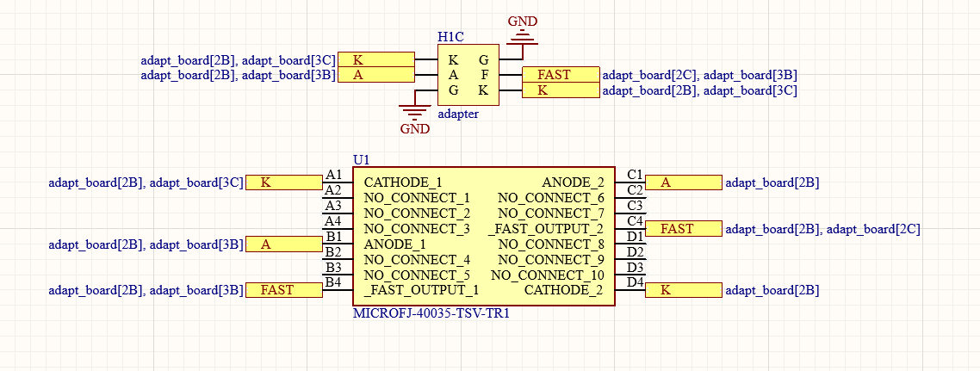Image resolution: width=980 pixels, height=371 pixels.
Task: Select the FAST port right of H1C
Action: click(560, 75)
